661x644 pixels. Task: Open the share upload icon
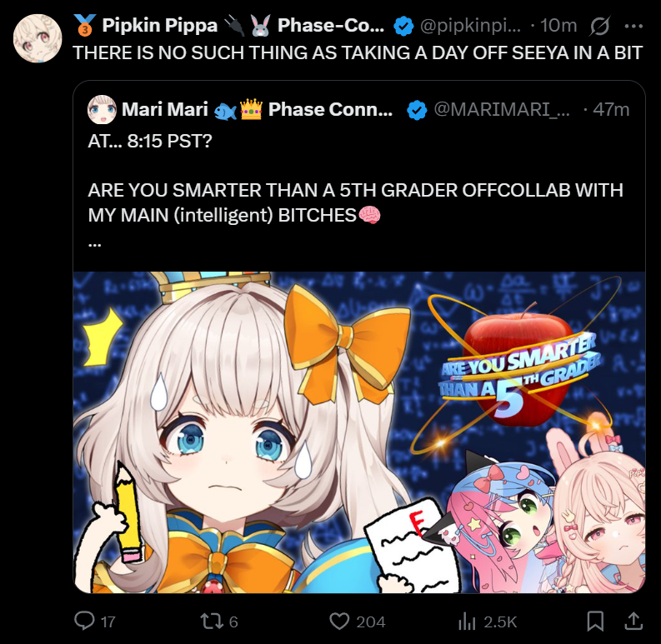(633, 621)
